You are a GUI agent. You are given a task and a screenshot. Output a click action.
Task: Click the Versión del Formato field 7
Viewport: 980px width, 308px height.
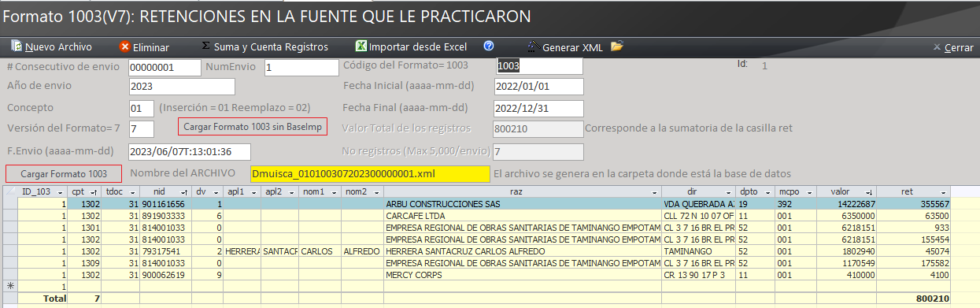(x=141, y=128)
